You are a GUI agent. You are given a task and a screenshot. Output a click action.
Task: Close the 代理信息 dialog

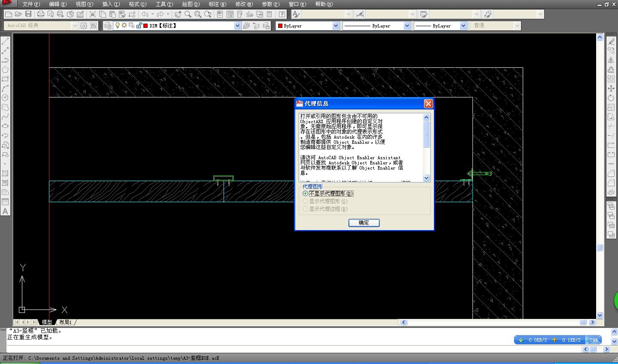pyautogui.click(x=428, y=103)
